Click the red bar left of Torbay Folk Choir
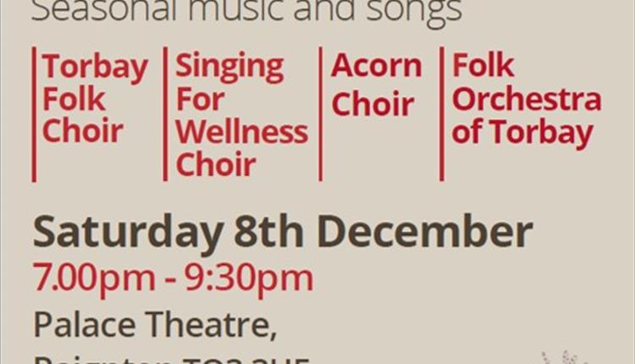Screen dimensions: 635x364 pyautogui.click(x=34, y=114)
